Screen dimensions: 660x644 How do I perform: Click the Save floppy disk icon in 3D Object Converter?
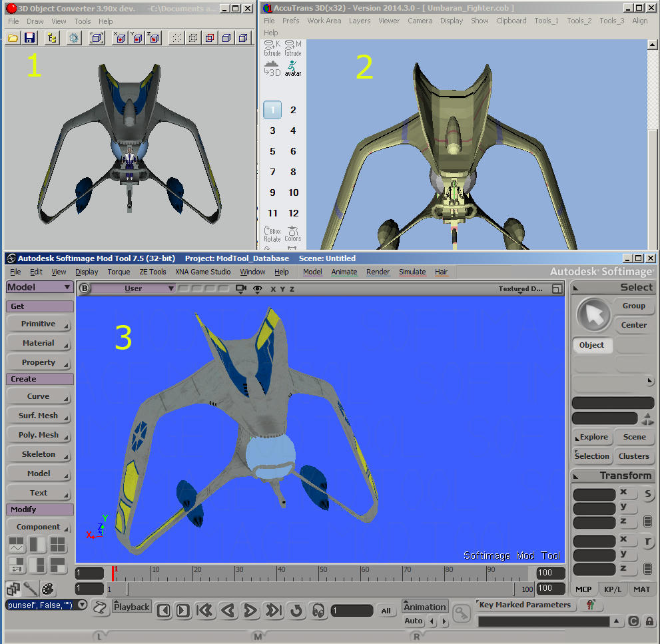point(29,39)
